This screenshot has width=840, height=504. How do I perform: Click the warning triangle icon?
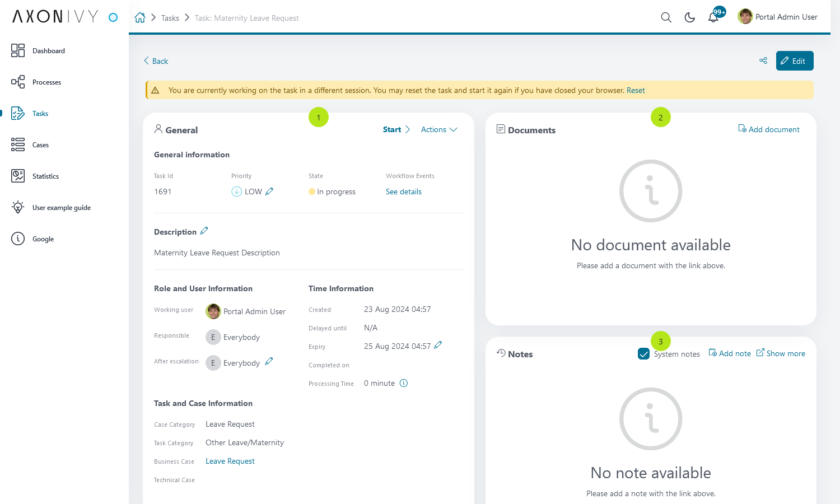coord(156,90)
